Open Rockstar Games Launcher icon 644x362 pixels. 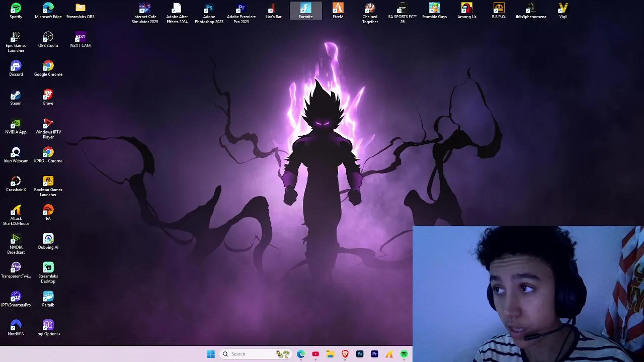(48, 187)
